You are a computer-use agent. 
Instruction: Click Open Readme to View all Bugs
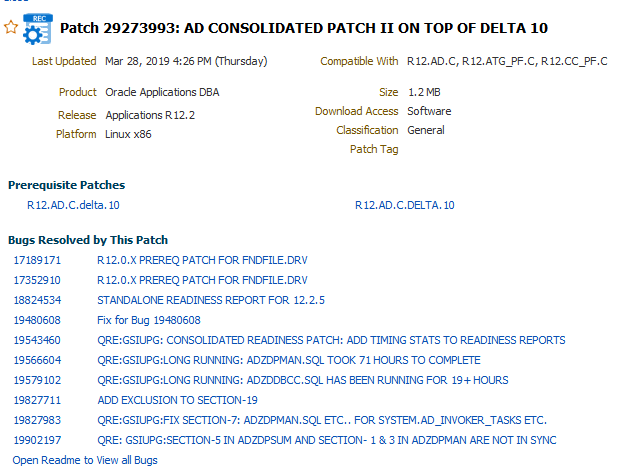(85, 460)
